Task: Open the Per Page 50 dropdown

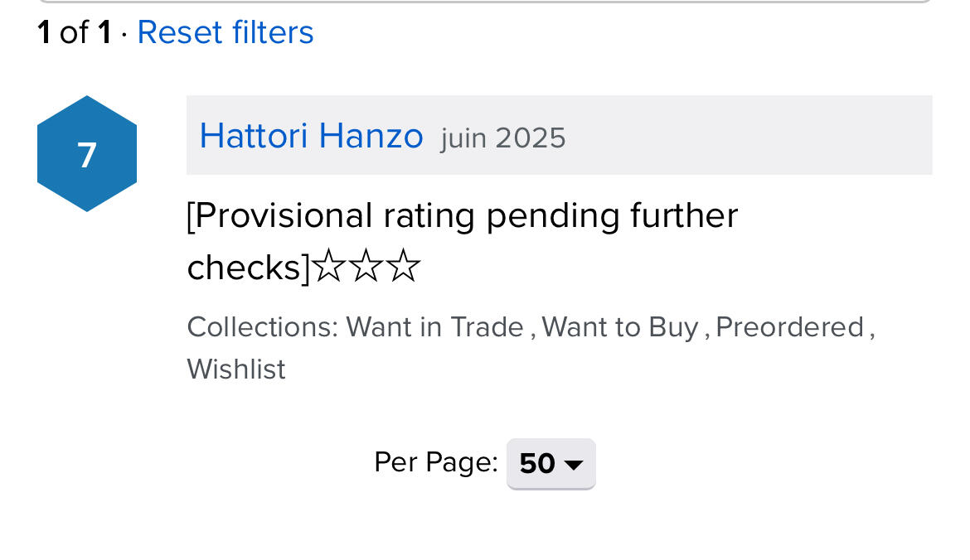Action: 550,463
